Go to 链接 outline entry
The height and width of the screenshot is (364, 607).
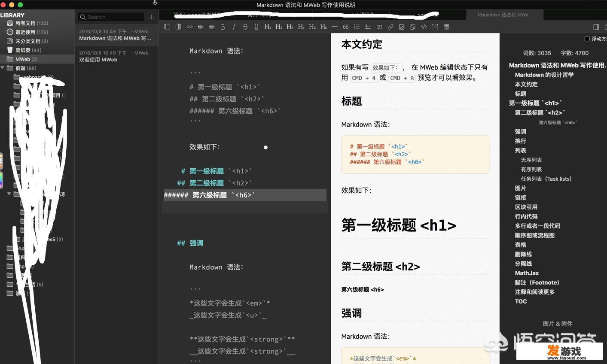point(520,197)
